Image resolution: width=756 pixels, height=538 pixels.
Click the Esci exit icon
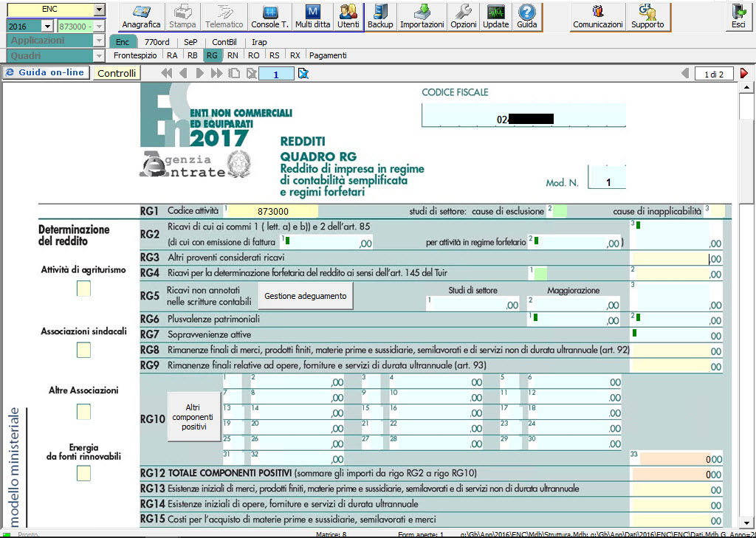click(x=738, y=17)
